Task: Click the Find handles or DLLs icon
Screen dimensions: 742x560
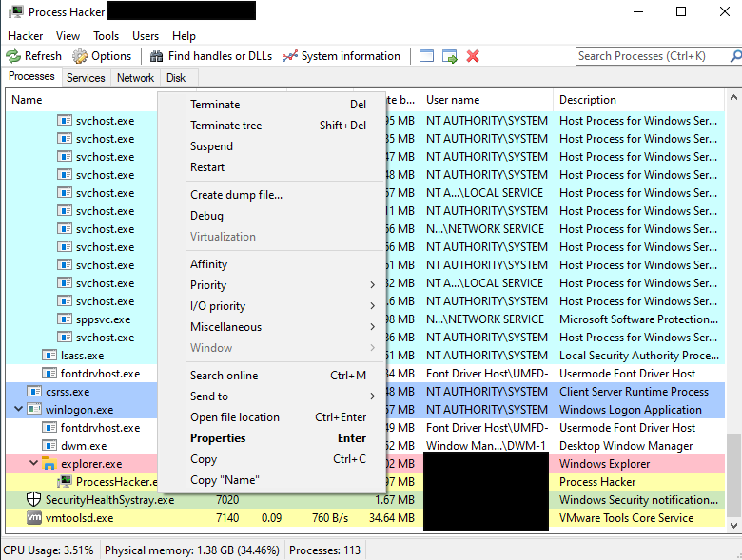Action: coord(156,56)
